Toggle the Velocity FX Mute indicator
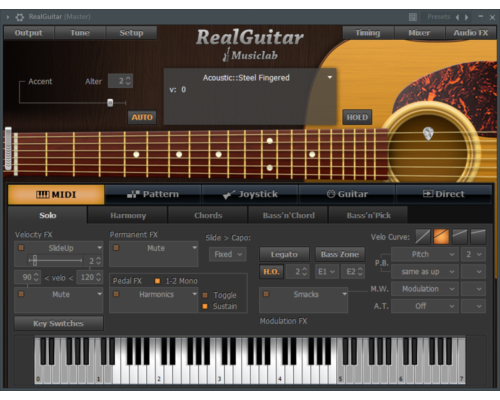The image size is (500, 400). pyautogui.click(x=21, y=294)
